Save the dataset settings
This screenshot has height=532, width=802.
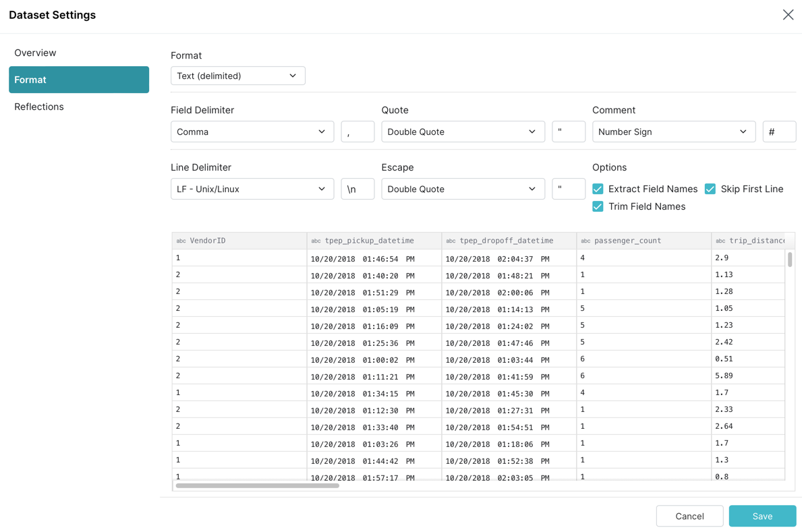pyautogui.click(x=762, y=516)
